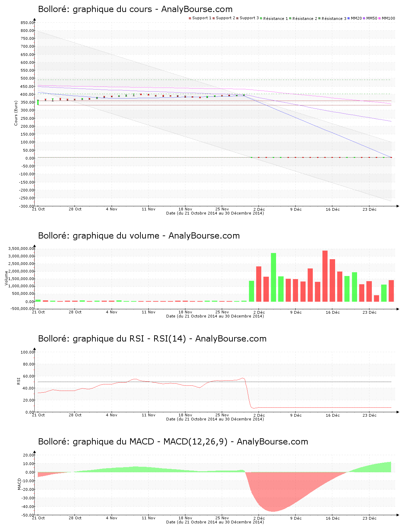The image size is (412, 532).
Task: Click the '9 Déc' tick on volume chart
Action: tap(296, 312)
